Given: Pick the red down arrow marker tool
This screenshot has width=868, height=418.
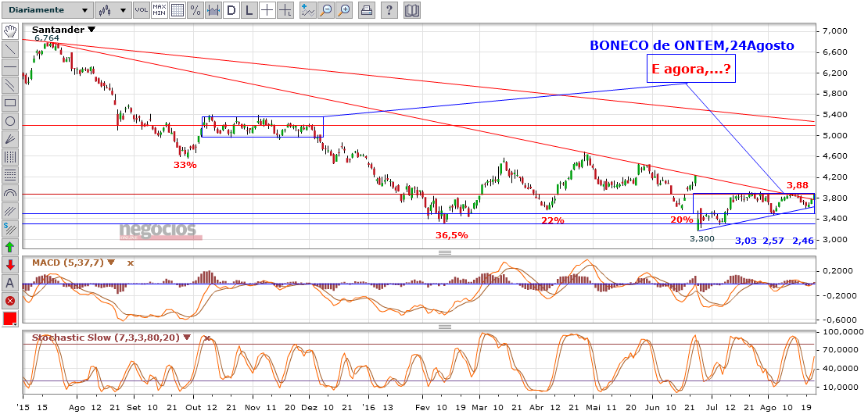Looking at the screenshot, I should 10,265.
